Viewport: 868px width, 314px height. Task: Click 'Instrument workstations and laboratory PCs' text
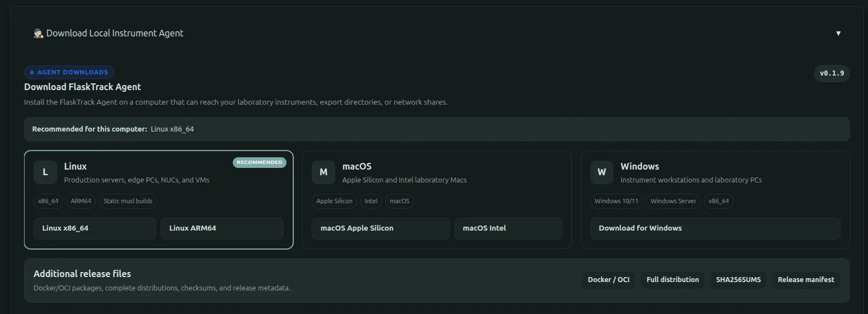(x=691, y=180)
